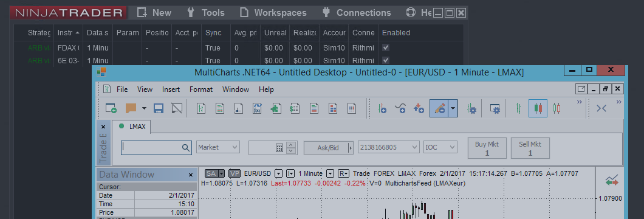Click Buy Mkt button
The height and width of the screenshot is (219, 644).
[487, 148]
